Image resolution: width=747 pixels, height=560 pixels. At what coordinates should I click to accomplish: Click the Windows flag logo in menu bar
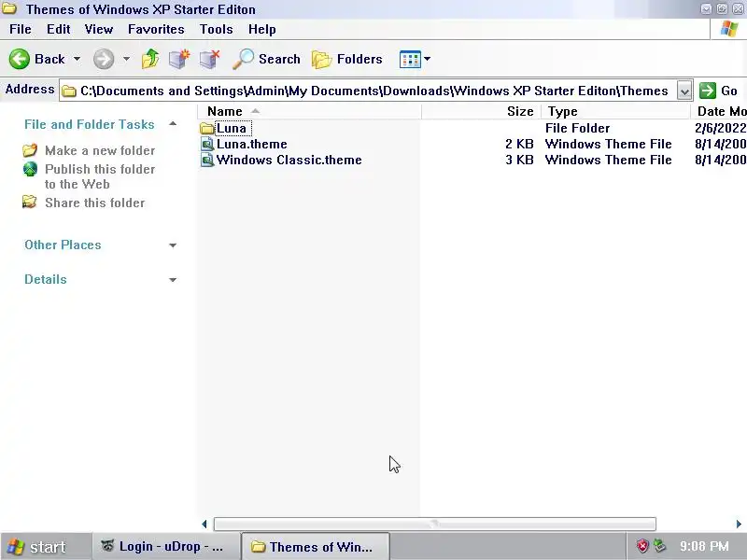[x=729, y=29]
